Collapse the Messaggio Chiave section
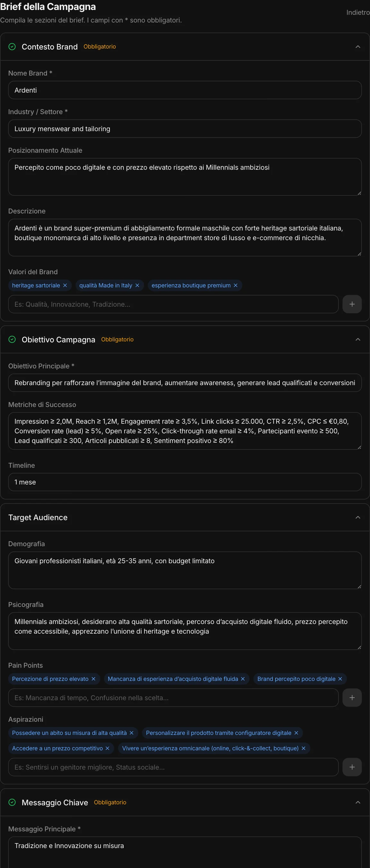370x868 pixels. [358, 803]
